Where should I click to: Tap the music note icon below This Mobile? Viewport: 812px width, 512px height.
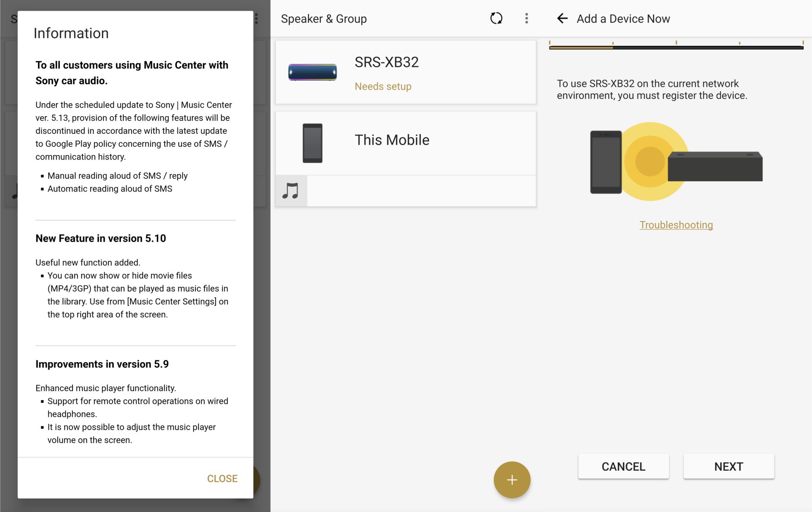(x=291, y=191)
